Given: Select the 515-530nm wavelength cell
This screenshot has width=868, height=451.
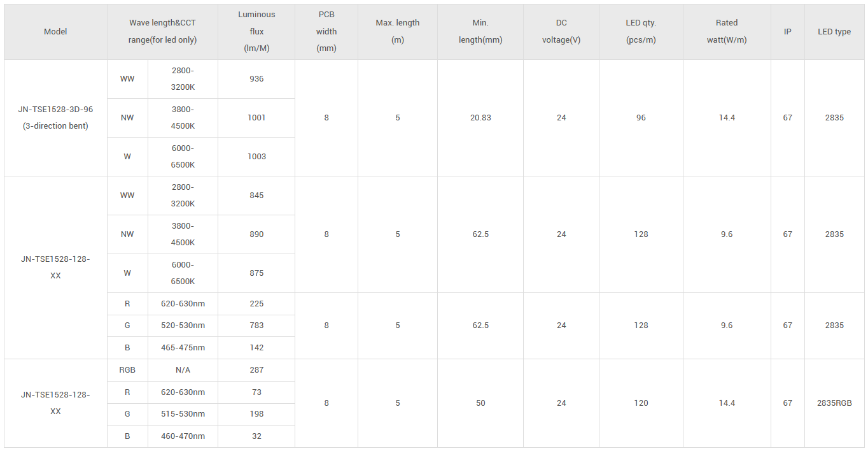Looking at the screenshot, I should point(183,414).
